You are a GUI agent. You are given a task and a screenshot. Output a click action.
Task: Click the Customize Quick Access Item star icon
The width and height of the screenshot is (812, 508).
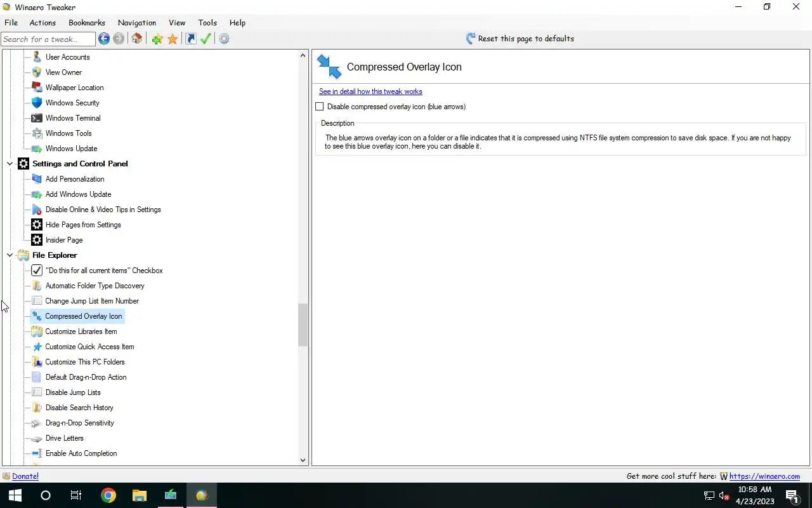pos(37,347)
